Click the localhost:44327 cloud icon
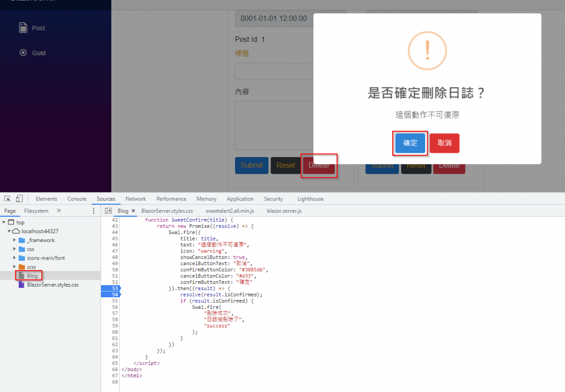Viewport: 565px width, 392px height. [x=16, y=231]
